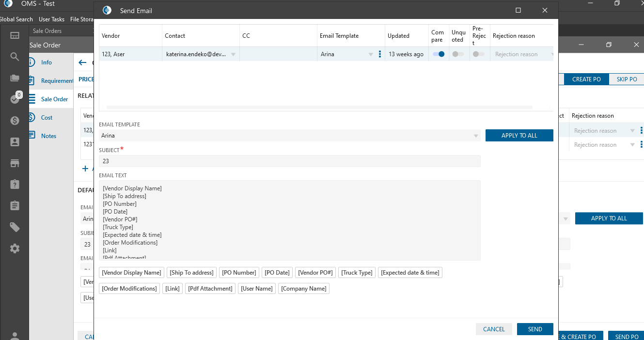This screenshot has width=644, height=340.
Task: Open three-dot menu on second Rejection reason row behind
Action: pos(641,144)
